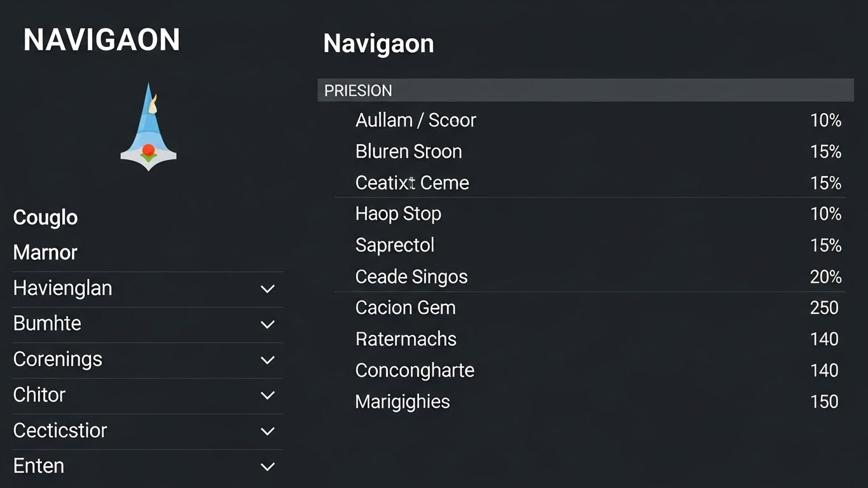
Task: Expand the Havienglan section chevron
Action: (x=268, y=289)
